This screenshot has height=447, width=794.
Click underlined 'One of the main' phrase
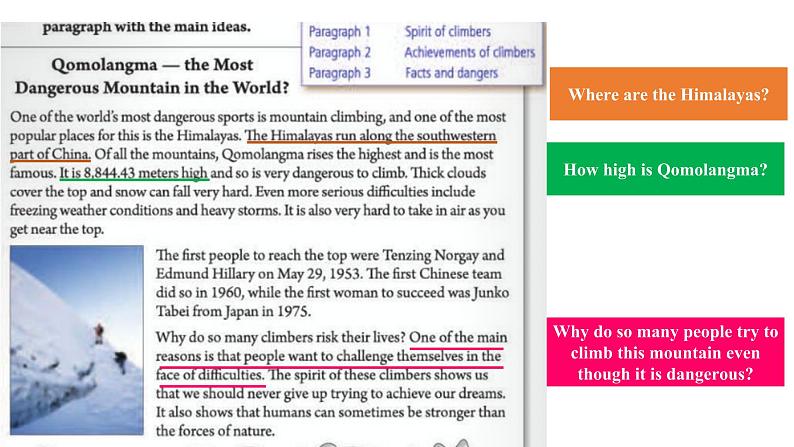click(x=458, y=338)
